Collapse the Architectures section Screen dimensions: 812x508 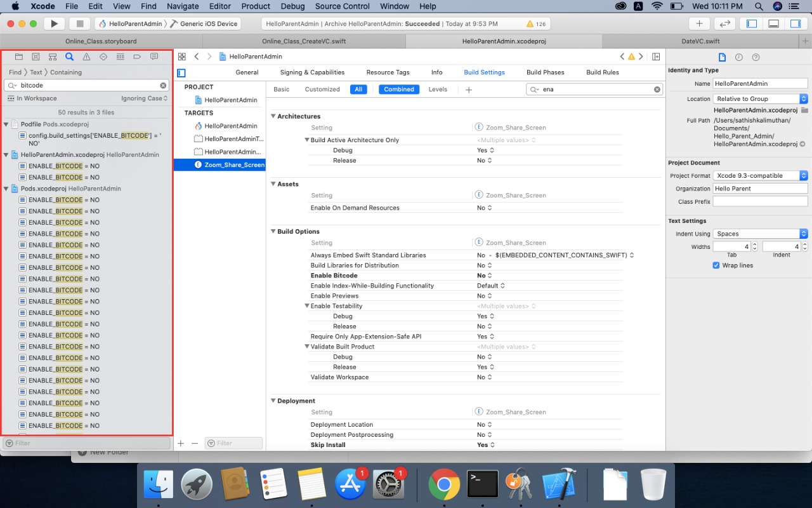[273, 116]
